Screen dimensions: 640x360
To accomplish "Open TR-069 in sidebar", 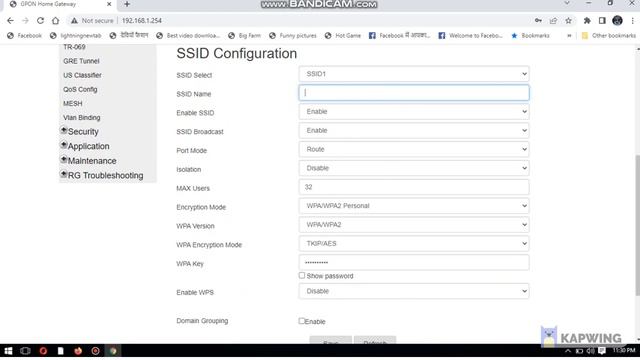I will pos(74,47).
